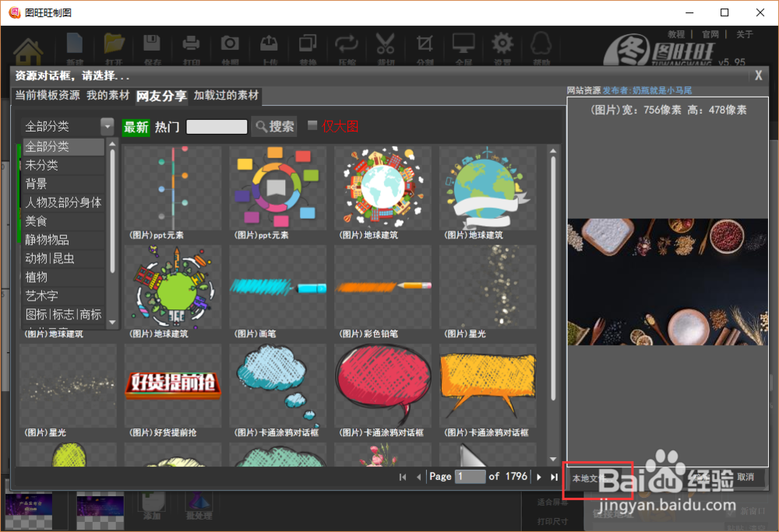Select the 地球建筑 globe thumbnail
The height and width of the screenshot is (532, 779).
click(x=382, y=187)
